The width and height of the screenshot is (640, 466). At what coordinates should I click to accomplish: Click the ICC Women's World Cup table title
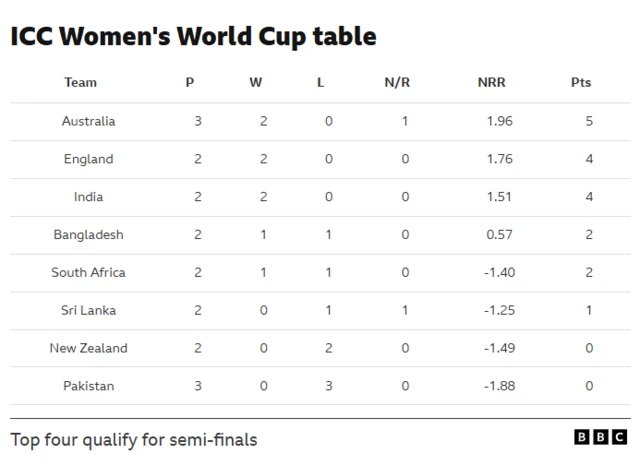[193, 37]
